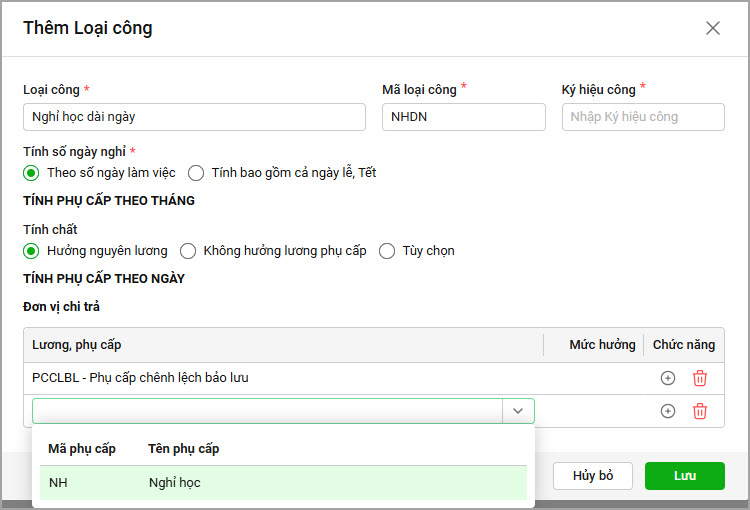Save with the Lưu button

(x=684, y=476)
